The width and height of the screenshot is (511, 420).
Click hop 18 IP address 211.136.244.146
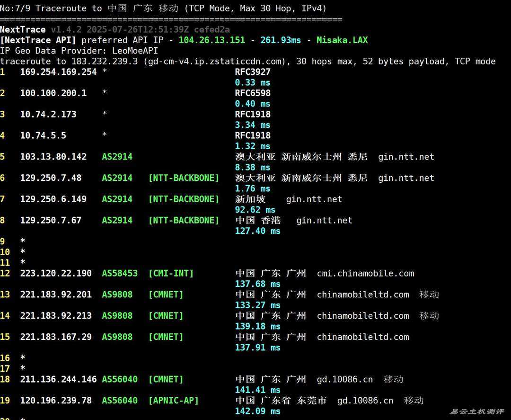(58, 379)
